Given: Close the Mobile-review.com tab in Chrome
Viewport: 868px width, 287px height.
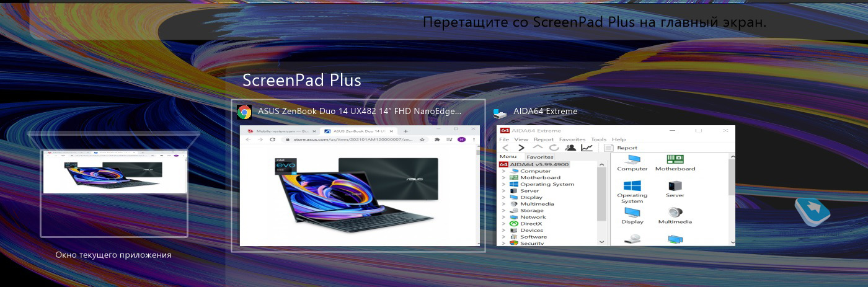Looking at the screenshot, I should tap(314, 131).
